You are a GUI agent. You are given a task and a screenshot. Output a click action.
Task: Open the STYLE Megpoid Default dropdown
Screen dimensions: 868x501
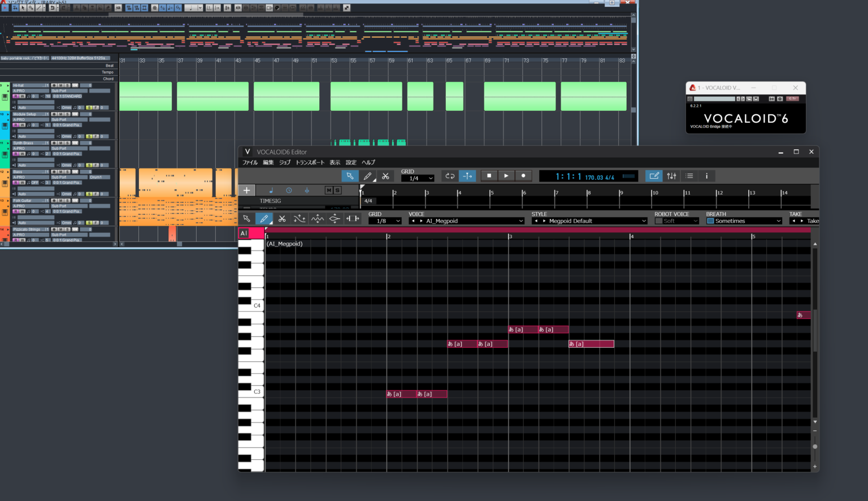tap(589, 221)
